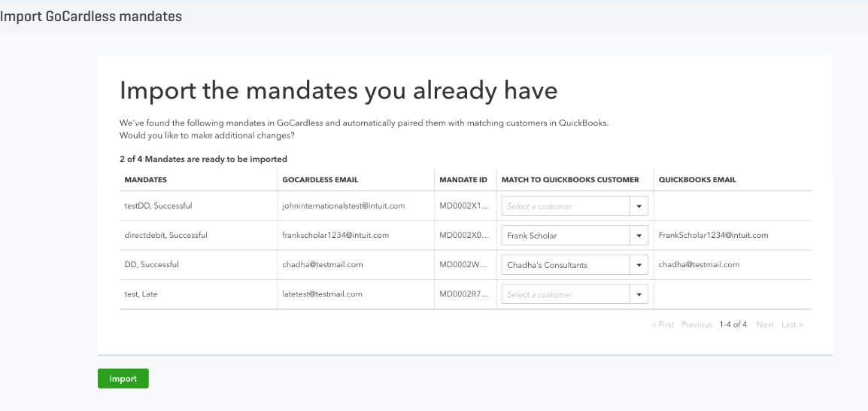
Task: Click the GOCARDLESS EMAIL column header
Action: 320,180
